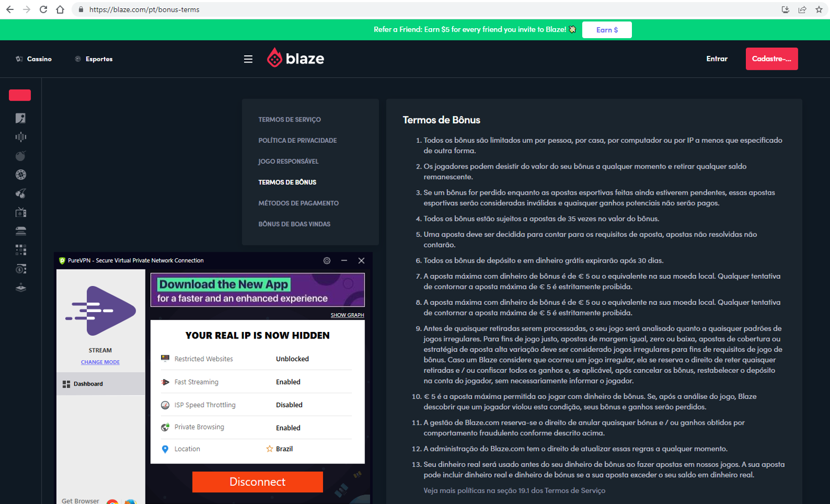Open the live casino TV icon
Image resolution: width=830 pixels, height=504 pixels.
pos(20,212)
